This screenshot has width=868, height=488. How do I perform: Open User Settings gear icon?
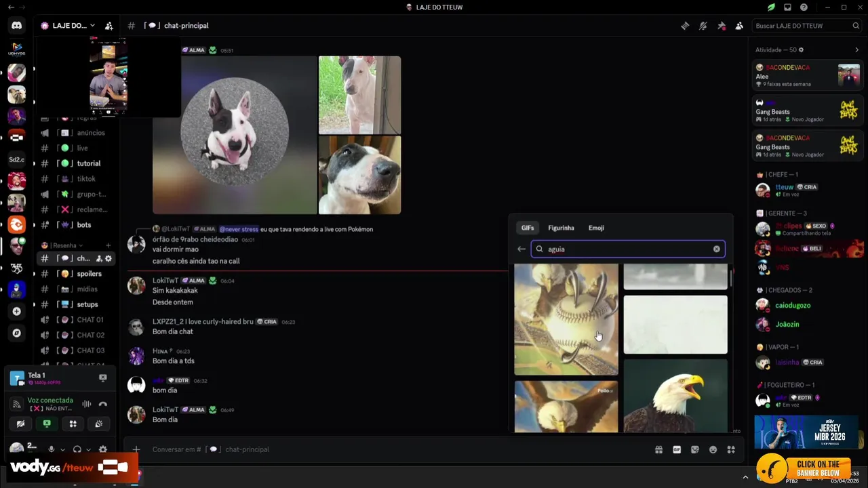[103, 449]
